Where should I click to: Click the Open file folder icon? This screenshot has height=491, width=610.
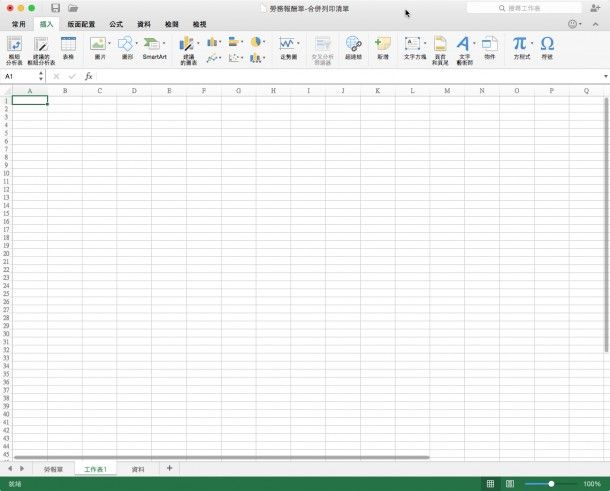tap(73, 8)
